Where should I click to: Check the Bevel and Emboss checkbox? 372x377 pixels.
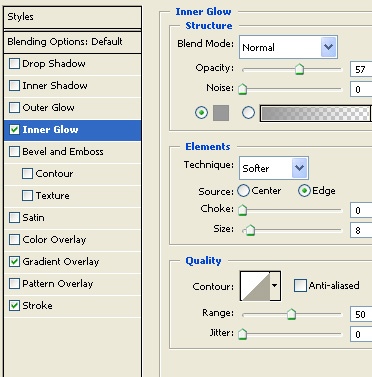click(14, 151)
